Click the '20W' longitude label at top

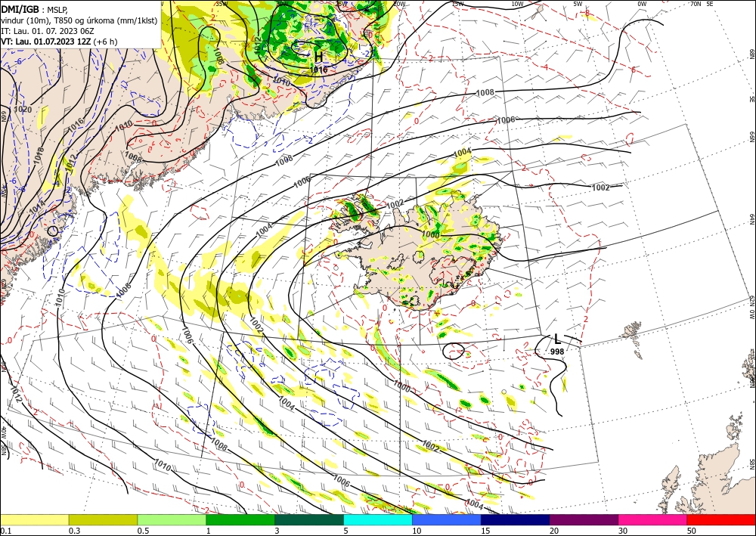(x=398, y=4)
